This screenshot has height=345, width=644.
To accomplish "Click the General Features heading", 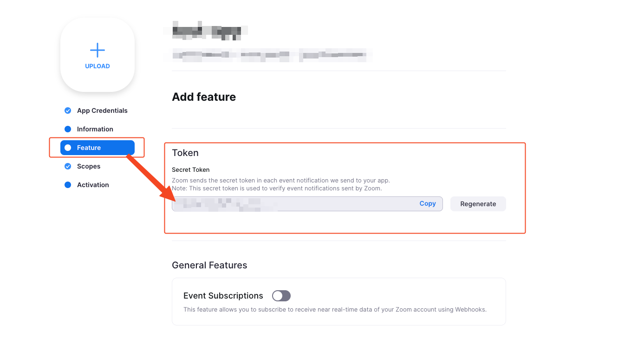I will pyautogui.click(x=209, y=265).
